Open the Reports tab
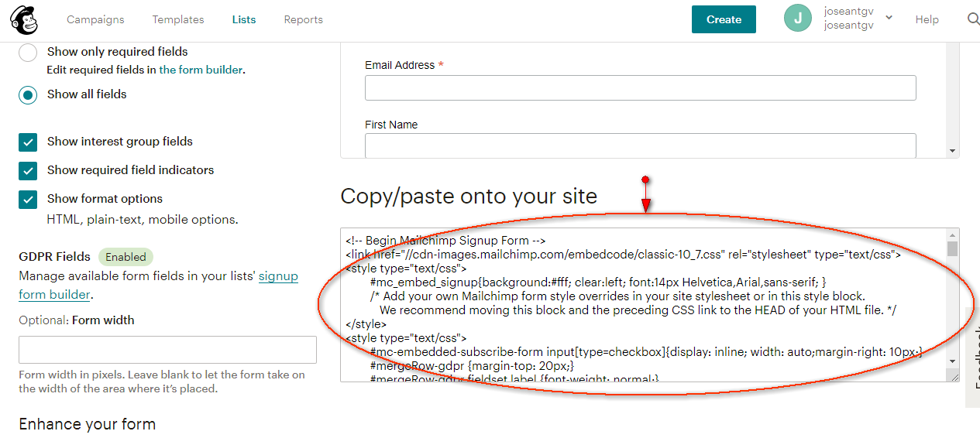 (x=303, y=19)
